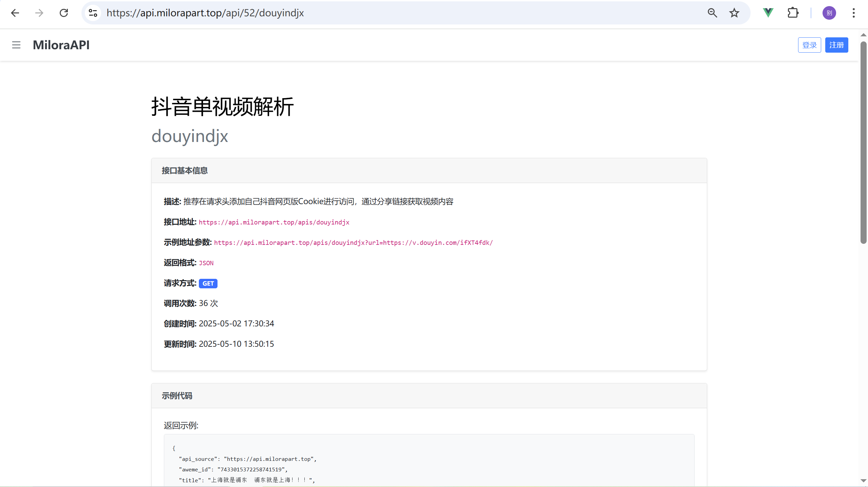Open the Vue devtools extension icon
Viewport: 868px width, 487px height.
pyautogui.click(x=768, y=13)
